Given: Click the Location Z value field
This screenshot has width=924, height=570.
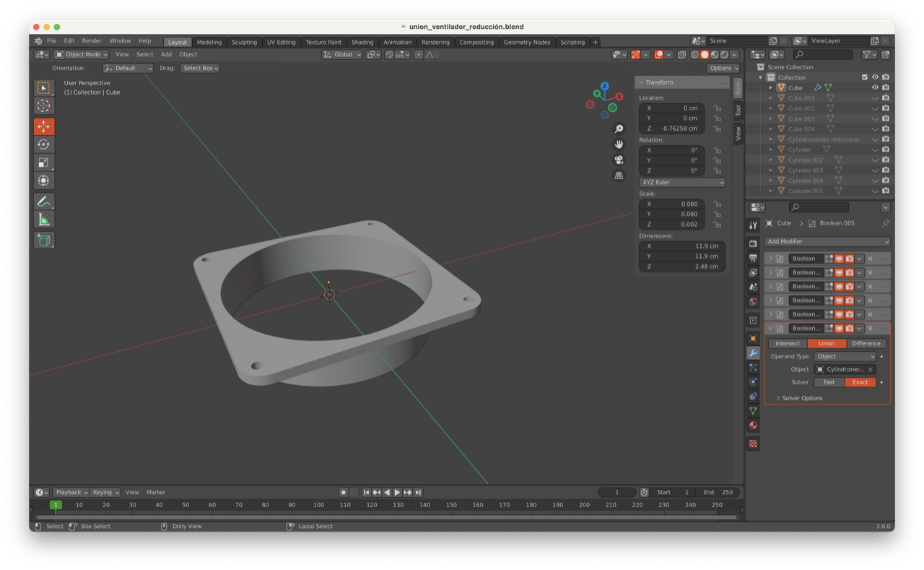Looking at the screenshot, I should (x=671, y=129).
